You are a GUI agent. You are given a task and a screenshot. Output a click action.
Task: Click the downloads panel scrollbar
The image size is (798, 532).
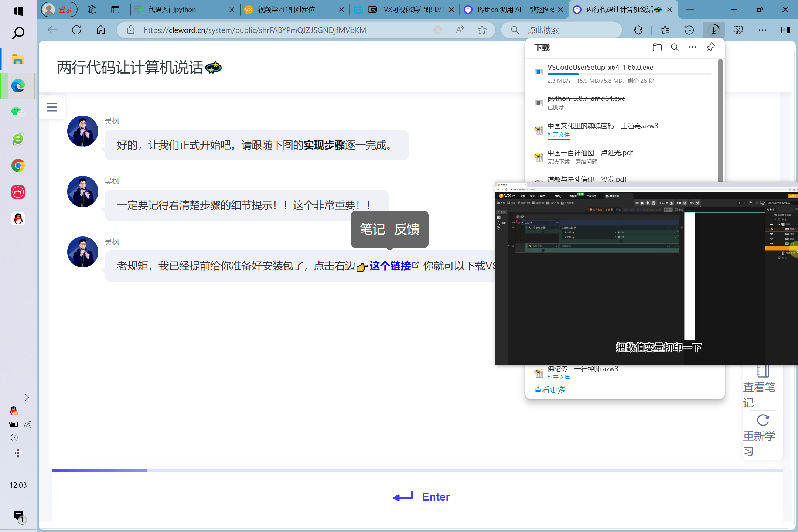[x=720, y=120]
